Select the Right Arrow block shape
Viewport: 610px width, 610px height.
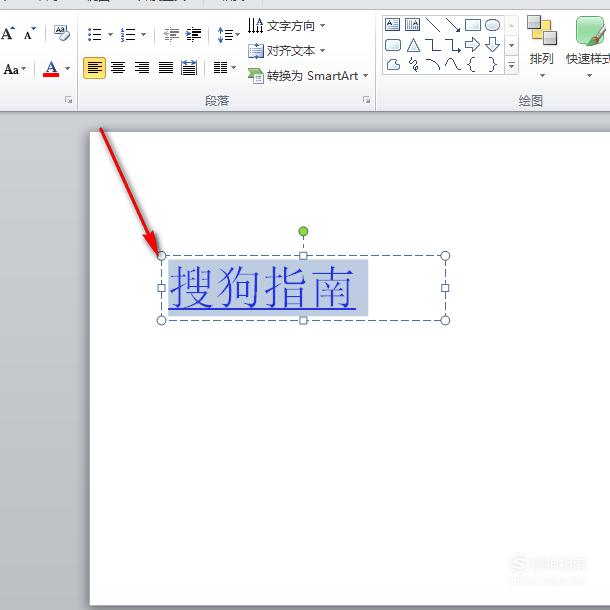(472, 44)
